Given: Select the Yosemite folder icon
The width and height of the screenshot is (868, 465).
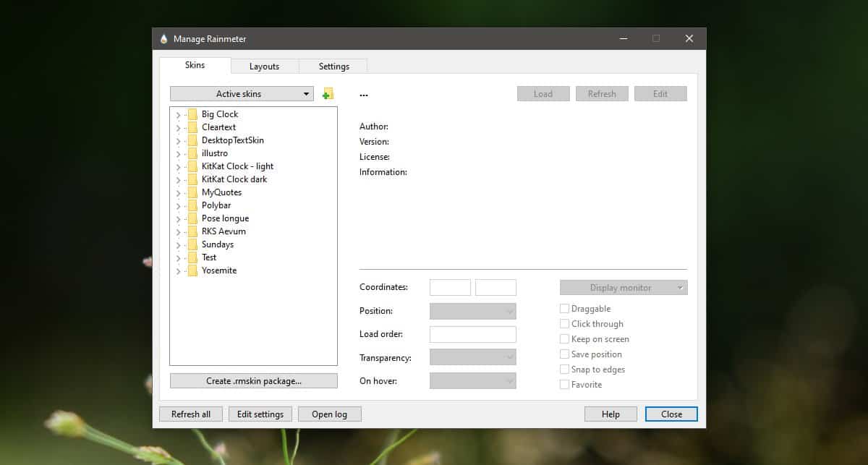Looking at the screenshot, I should 192,270.
